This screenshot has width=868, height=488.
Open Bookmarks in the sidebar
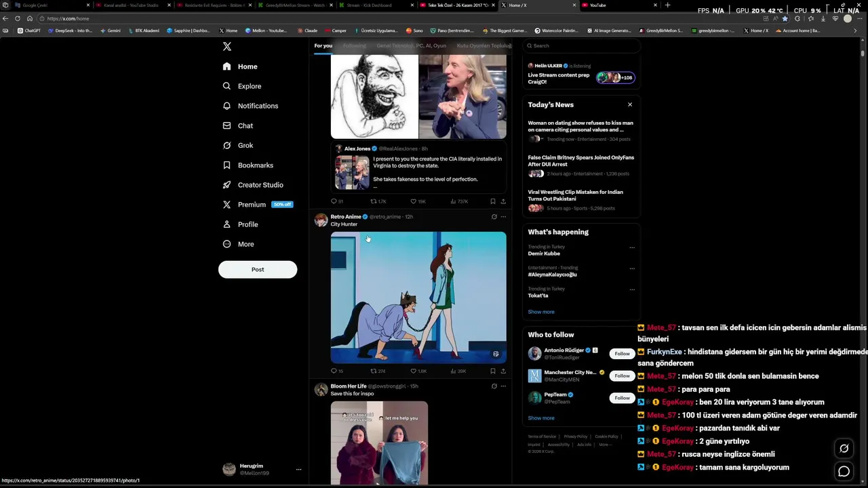[248, 165]
